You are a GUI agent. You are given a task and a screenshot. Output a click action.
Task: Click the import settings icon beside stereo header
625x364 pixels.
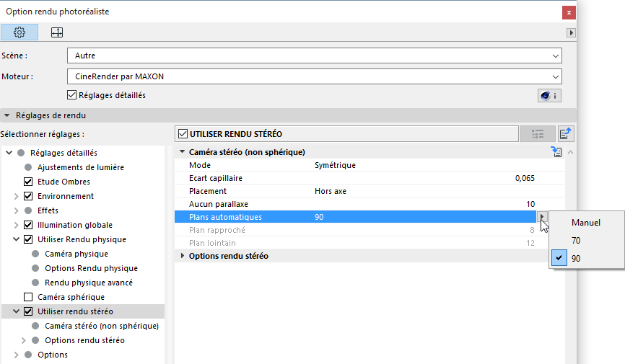coord(567,133)
